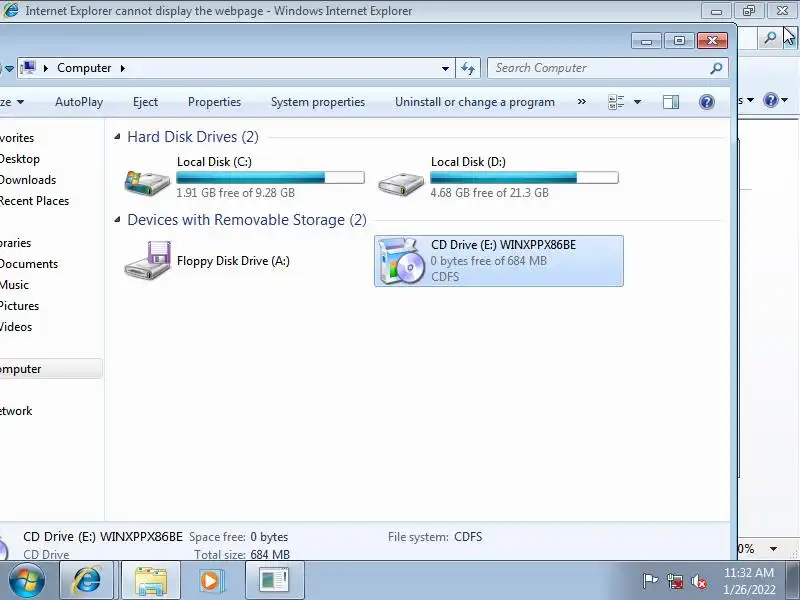This screenshot has height=600, width=800.
Task: Open Videos library in navigation pane
Action: [16, 327]
